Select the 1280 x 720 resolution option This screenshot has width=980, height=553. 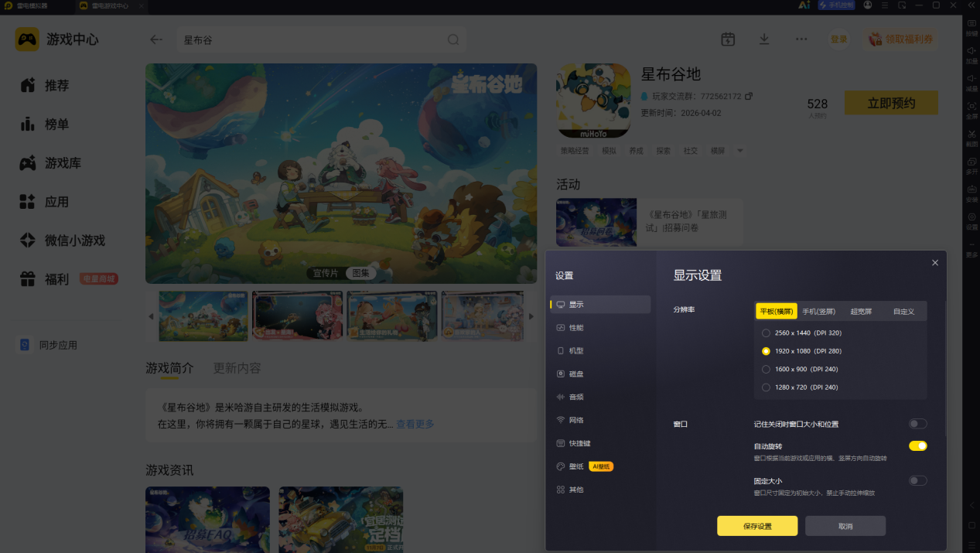(801, 387)
